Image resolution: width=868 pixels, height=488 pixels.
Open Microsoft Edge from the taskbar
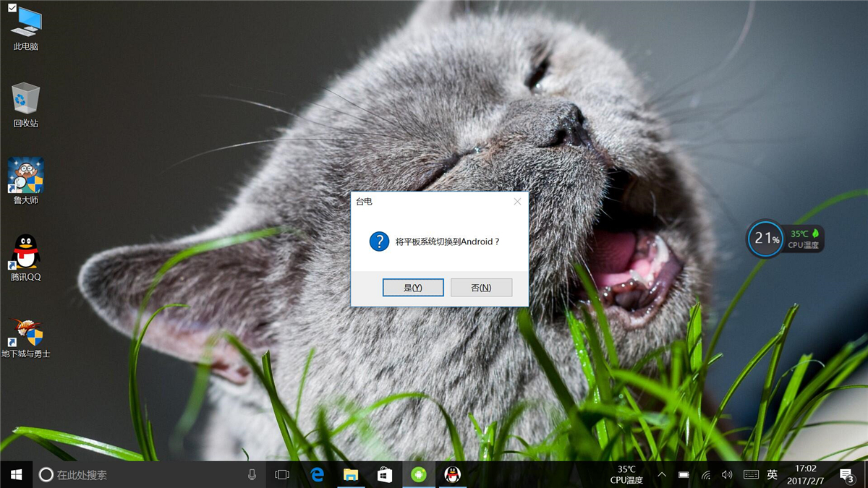pos(317,475)
